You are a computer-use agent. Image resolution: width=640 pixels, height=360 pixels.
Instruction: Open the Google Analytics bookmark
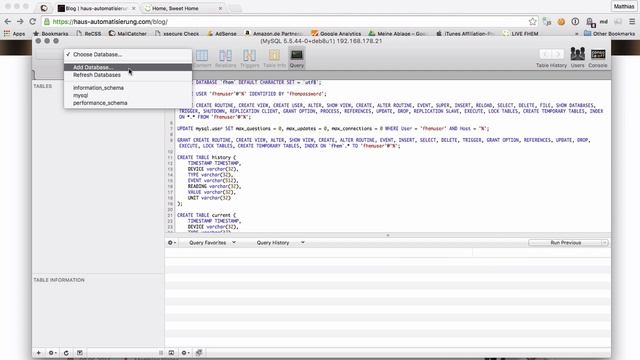click(x=336, y=33)
